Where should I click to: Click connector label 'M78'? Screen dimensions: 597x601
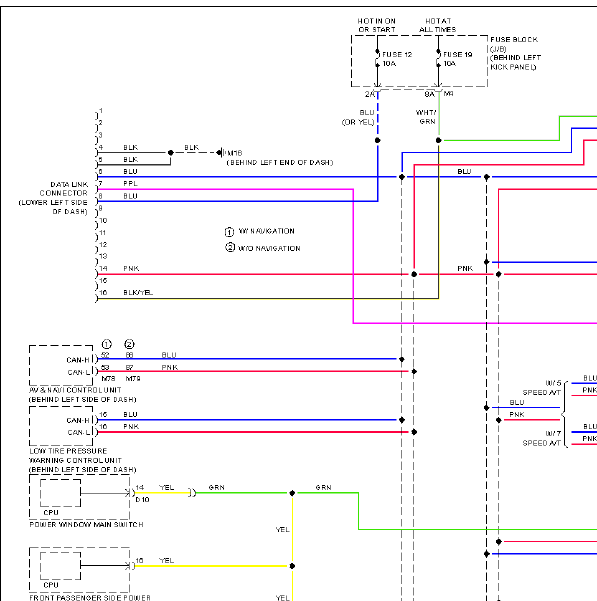pyautogui.click(x=108, y=379)
